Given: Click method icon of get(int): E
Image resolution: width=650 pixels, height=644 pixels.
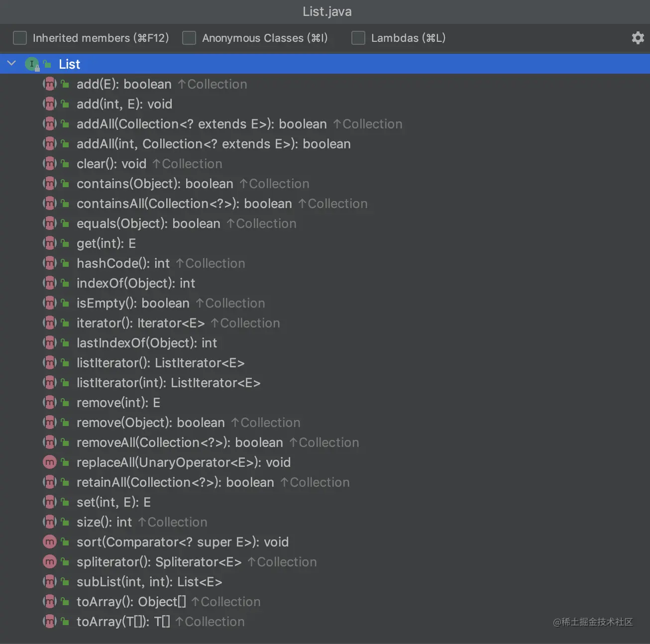Looking at the screenshot, I should coord(50,243).
